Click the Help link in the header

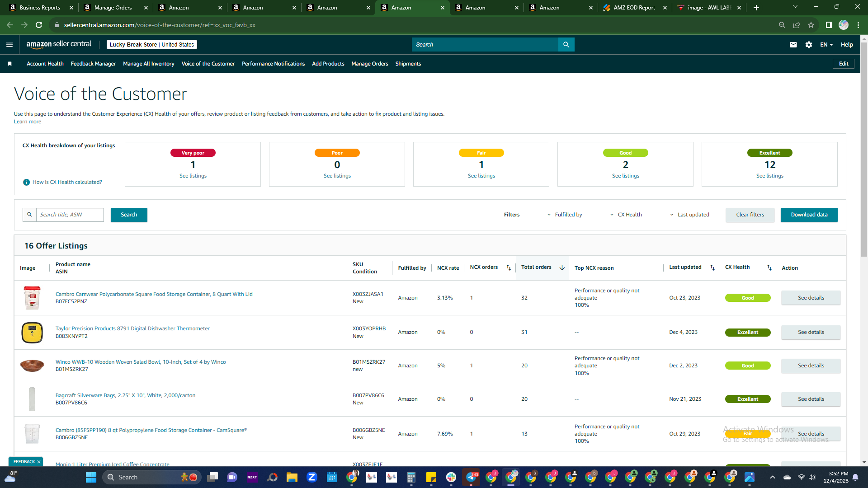coord(847,45)
